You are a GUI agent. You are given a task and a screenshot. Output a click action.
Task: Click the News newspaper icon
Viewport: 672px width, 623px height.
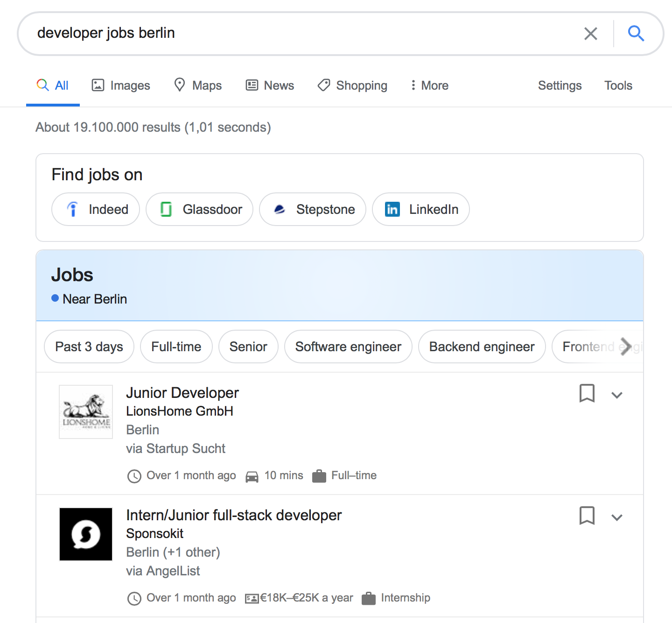coord(252,85)
